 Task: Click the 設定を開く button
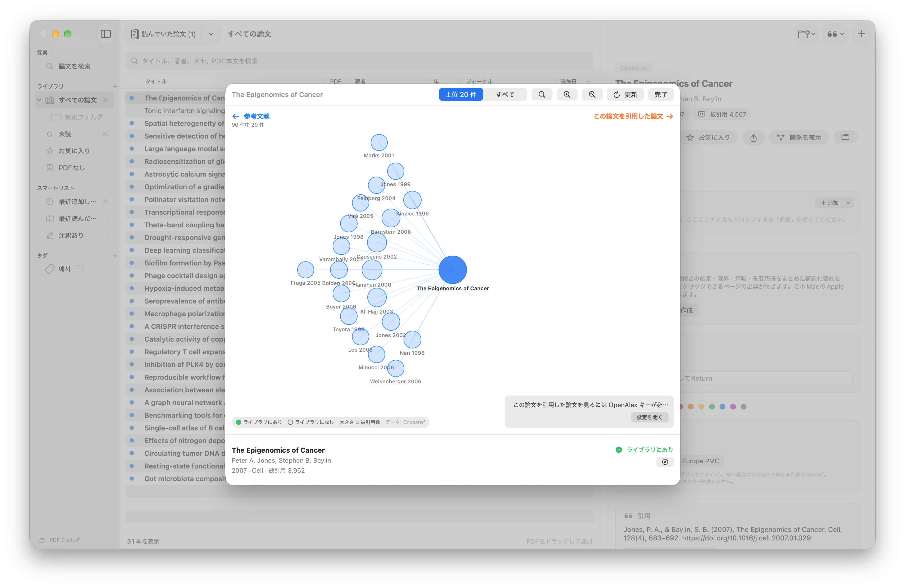tap(649, 417)
